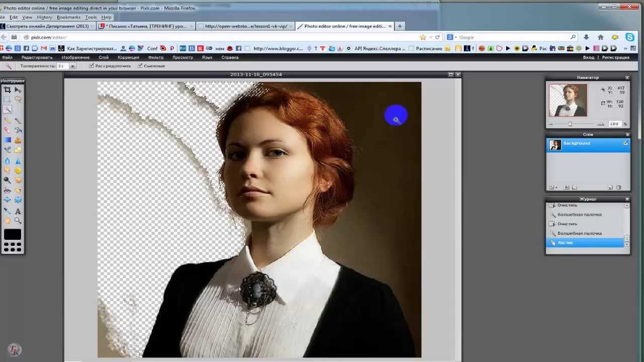The image size is (644, 362).
Task: Select the Color Replace tool
Action: click(7, 149)
